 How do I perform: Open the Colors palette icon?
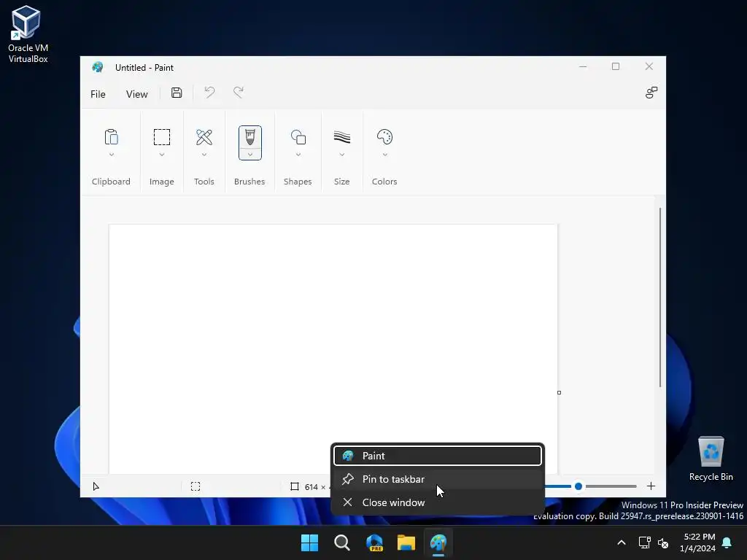coord(384,137)
